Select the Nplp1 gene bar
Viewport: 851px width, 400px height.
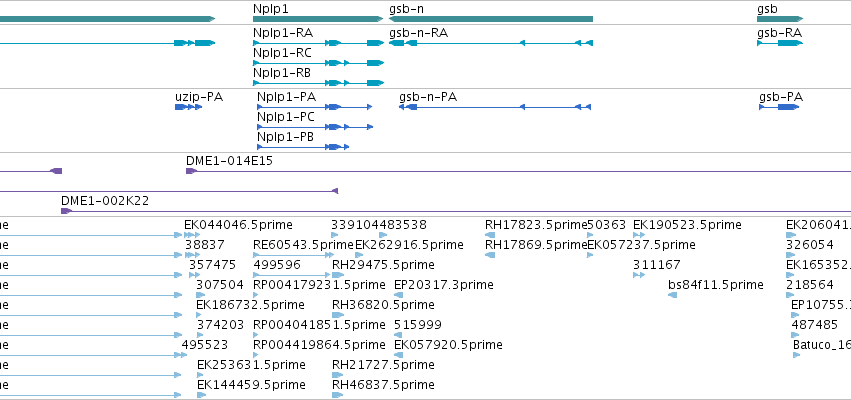coord(318,19)
